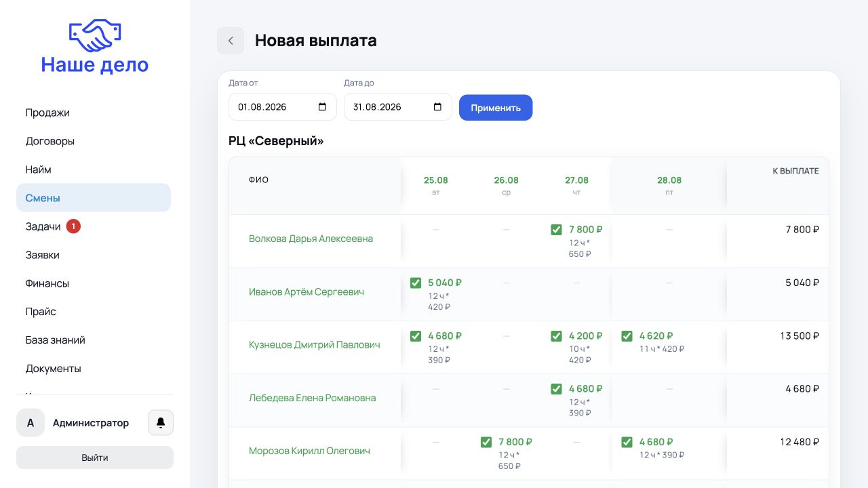Image resolution: width=868 pixels, height=488 pixels.
Task: Click the 28.08 пт column header
Action: [x=669, y=186]
